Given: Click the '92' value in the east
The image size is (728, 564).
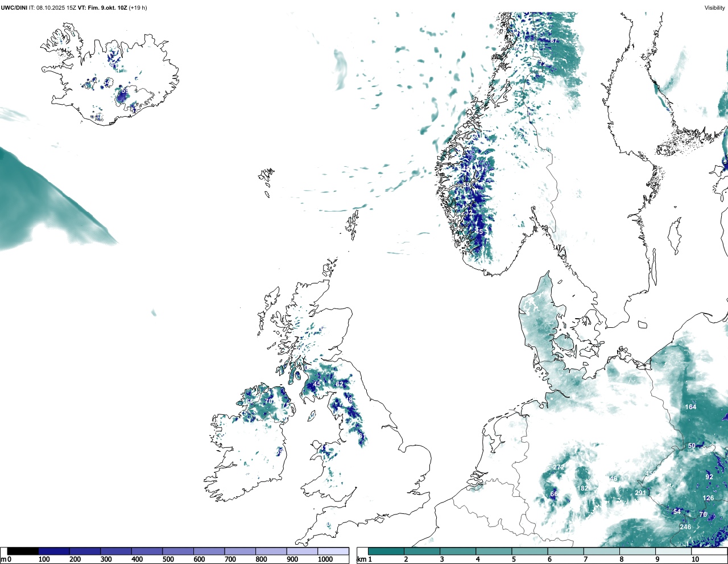Looking at the screenshot, I should (x=709, y=477).
